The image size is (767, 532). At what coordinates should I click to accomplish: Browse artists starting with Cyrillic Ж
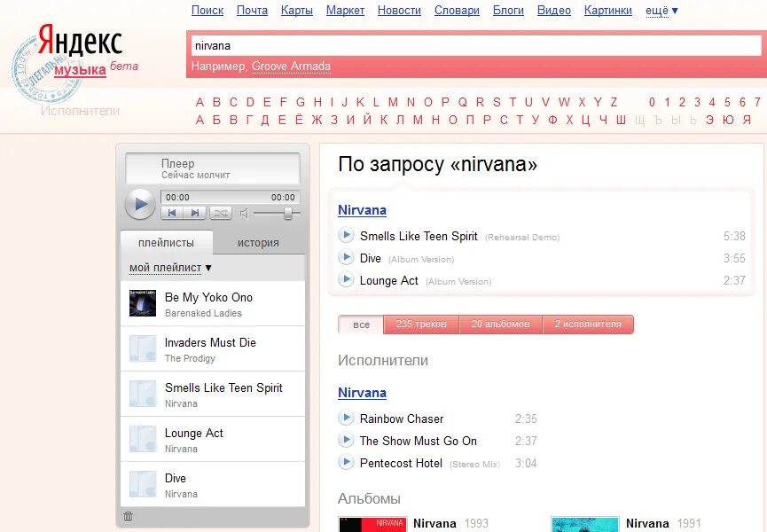pos(317,120)
